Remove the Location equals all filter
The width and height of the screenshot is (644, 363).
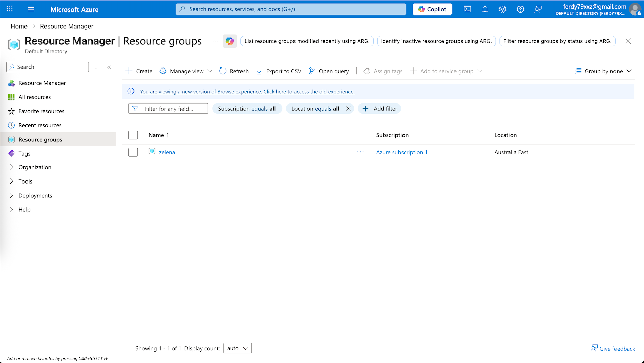click(x=348, y=109)
